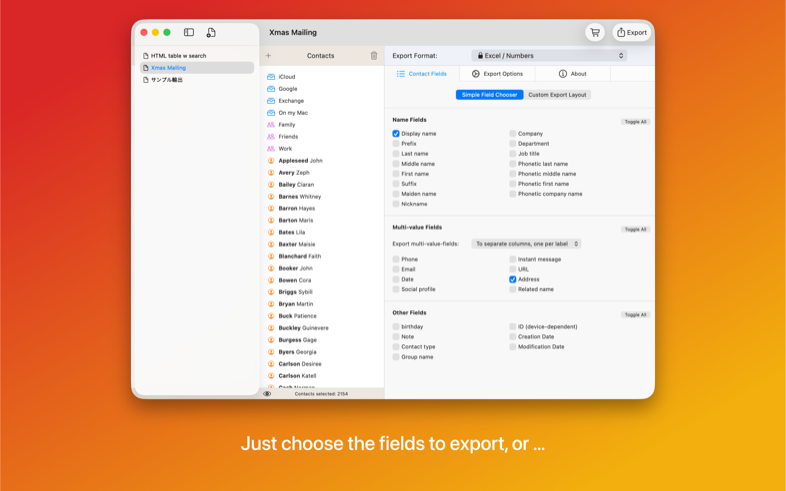This screenshot has width=786, height=491.
Task: Select contact Appleseed John in the list
Action: click(300, 161)
